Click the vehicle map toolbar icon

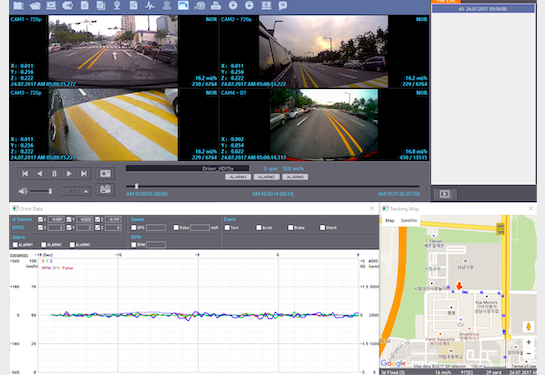tap(200, 5)
